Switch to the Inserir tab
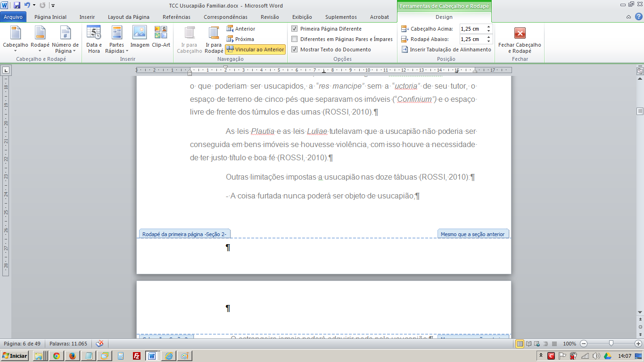 pyautogui.click(x=87, y=17)
